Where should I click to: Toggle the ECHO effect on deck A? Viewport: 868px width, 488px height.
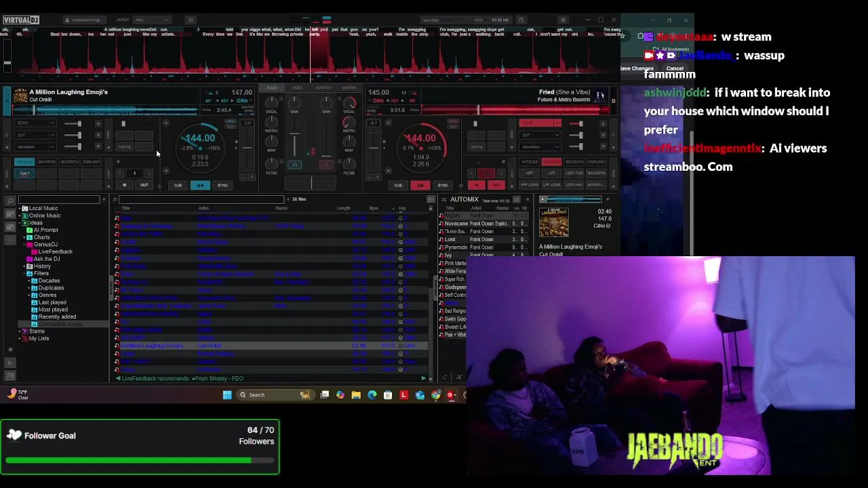point(30,123)
